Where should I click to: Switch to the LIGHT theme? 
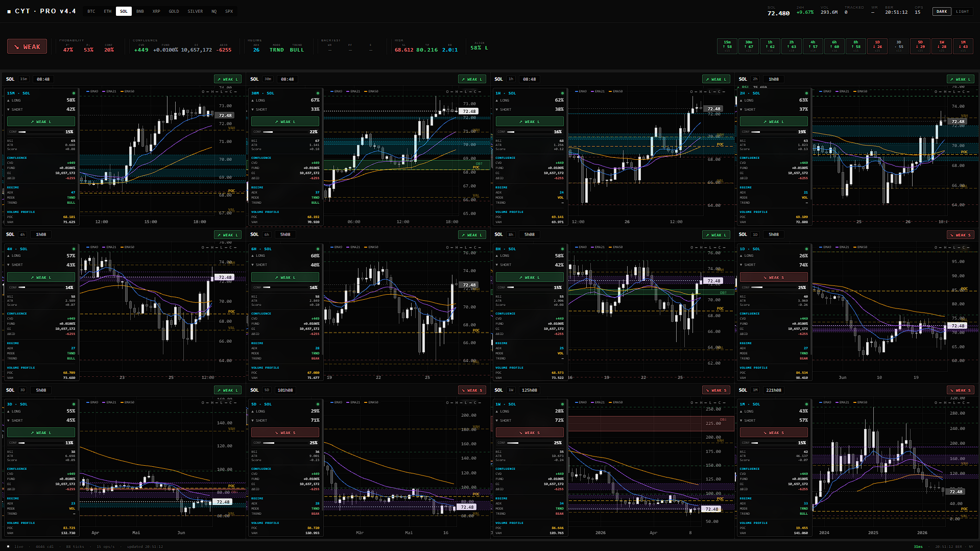pyautogui.click(x=962, y=11)
